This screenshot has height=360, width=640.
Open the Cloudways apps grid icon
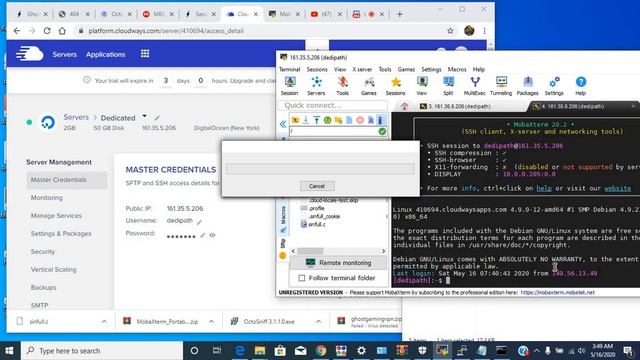point(145,54)
